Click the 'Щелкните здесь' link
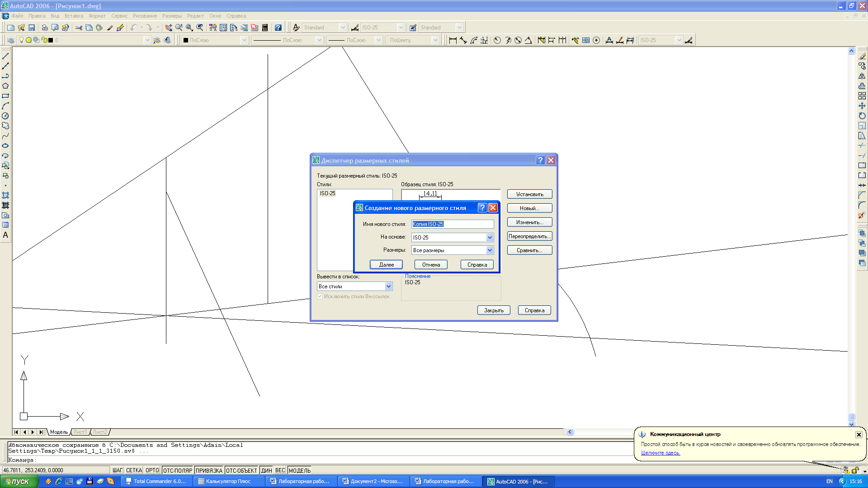The height and width of the screenshot is (488, 868). (x=660, y=453)
